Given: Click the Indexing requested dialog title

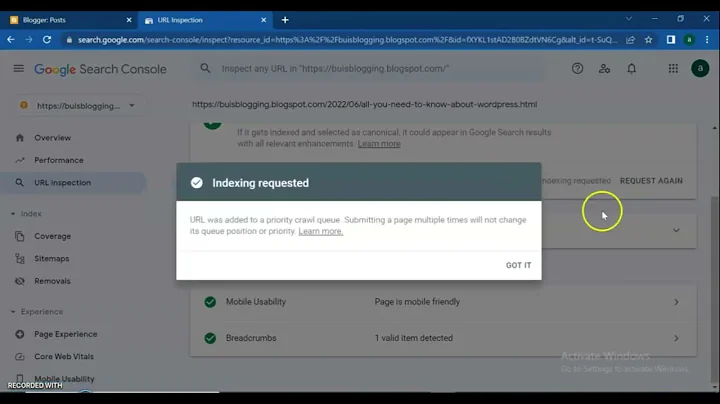Looking at the screenshot, I should coord(260,183).
